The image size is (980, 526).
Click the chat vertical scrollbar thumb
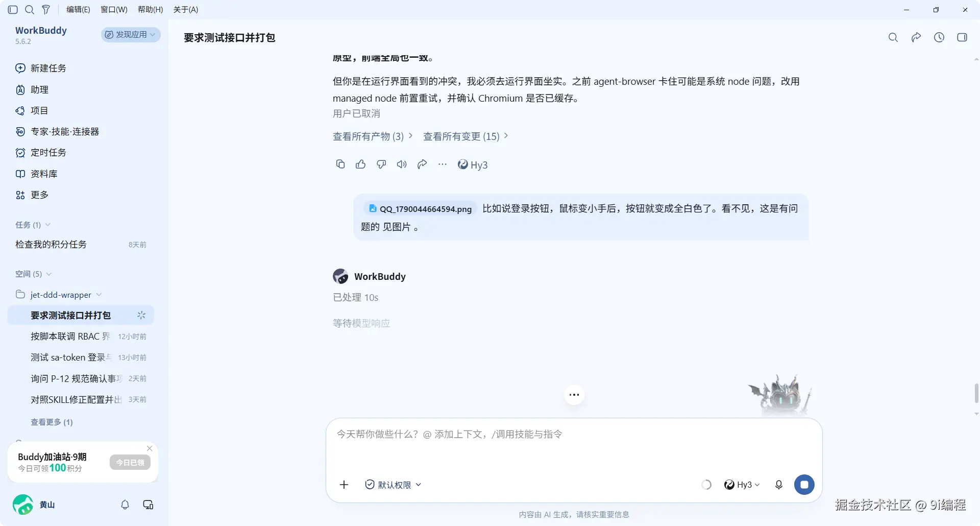pyautogui.click(x=976, y=394)
